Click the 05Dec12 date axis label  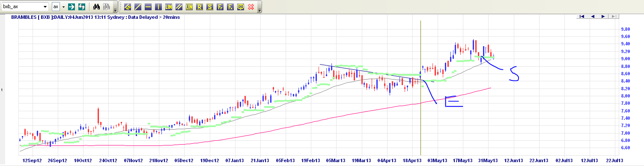pos(184,160)
